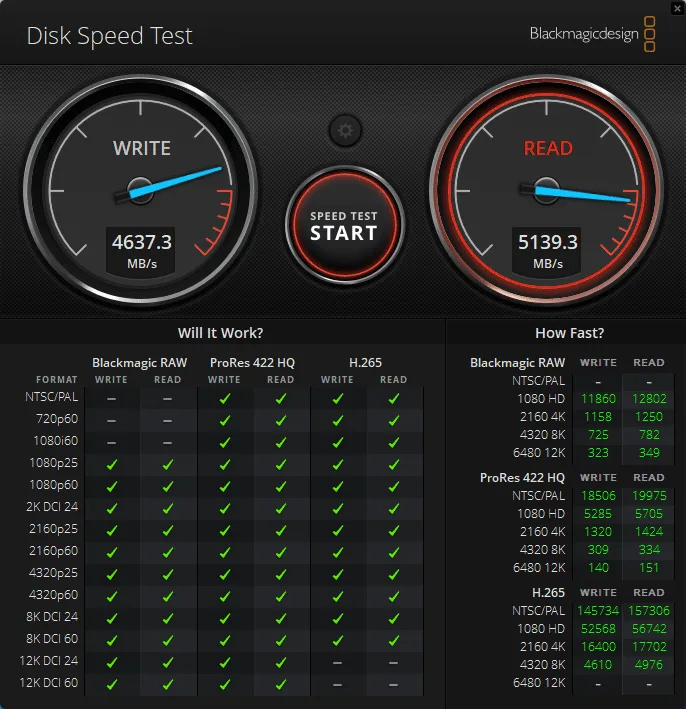Click the 8K DCI 60 format row label

(52, 639)
